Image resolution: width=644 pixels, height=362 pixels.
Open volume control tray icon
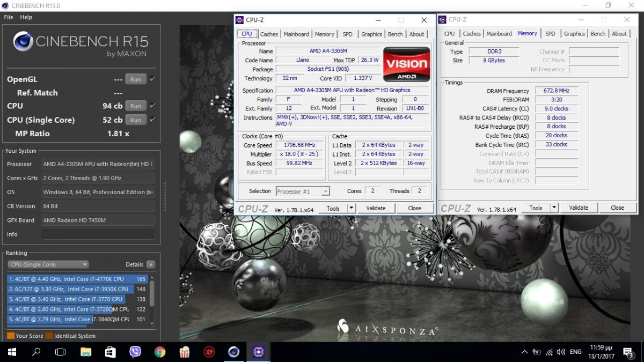561,352
